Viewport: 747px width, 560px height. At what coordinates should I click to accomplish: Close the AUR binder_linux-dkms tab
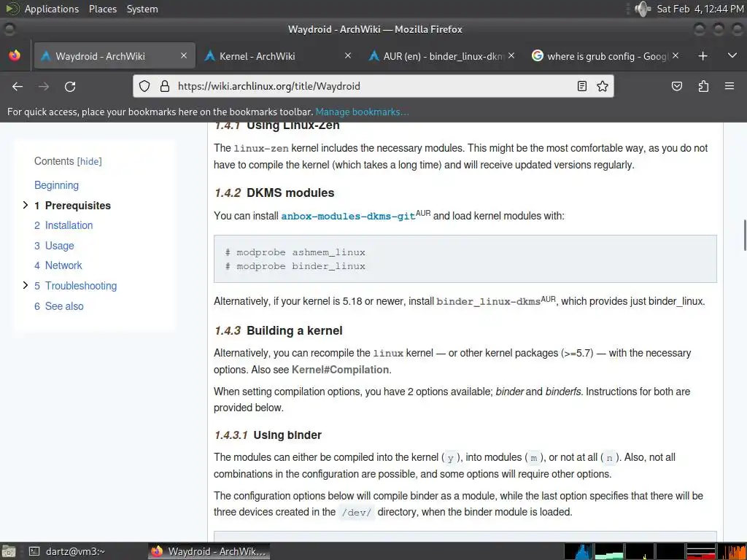(x=511, y=55)
